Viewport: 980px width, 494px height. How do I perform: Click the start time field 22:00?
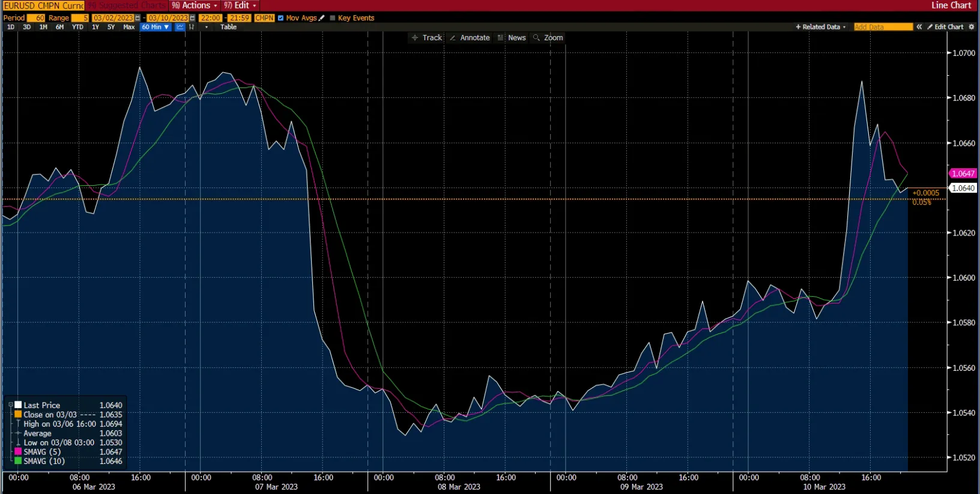click(210, 18)
